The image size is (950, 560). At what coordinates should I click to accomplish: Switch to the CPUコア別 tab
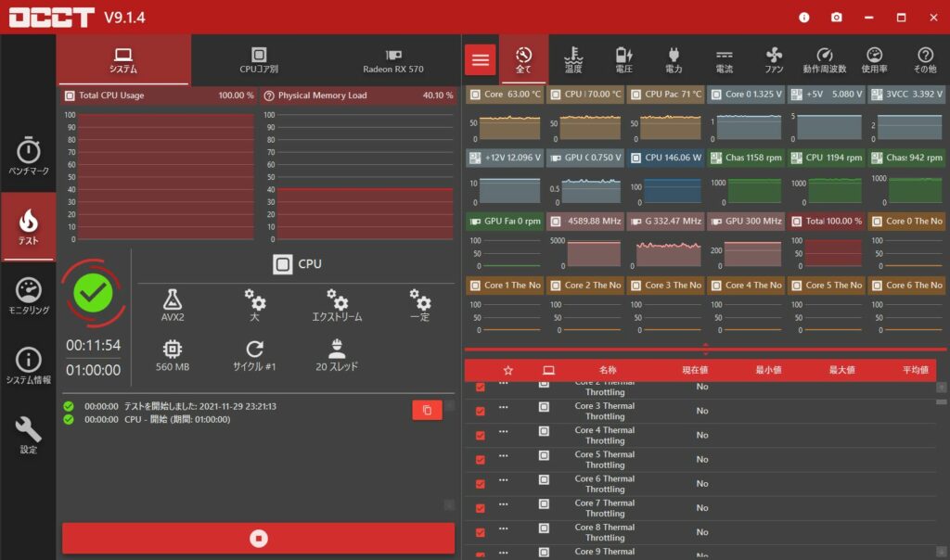tap(259, 60)
